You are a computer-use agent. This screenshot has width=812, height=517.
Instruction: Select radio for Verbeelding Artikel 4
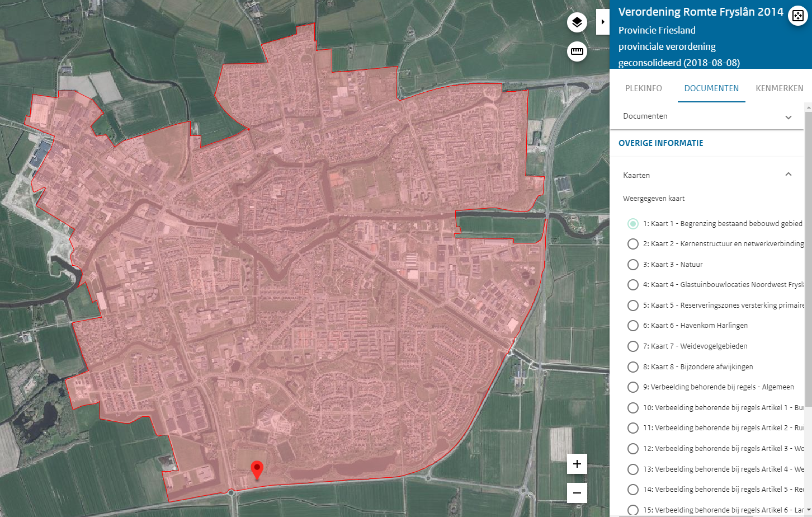[633, 469]
